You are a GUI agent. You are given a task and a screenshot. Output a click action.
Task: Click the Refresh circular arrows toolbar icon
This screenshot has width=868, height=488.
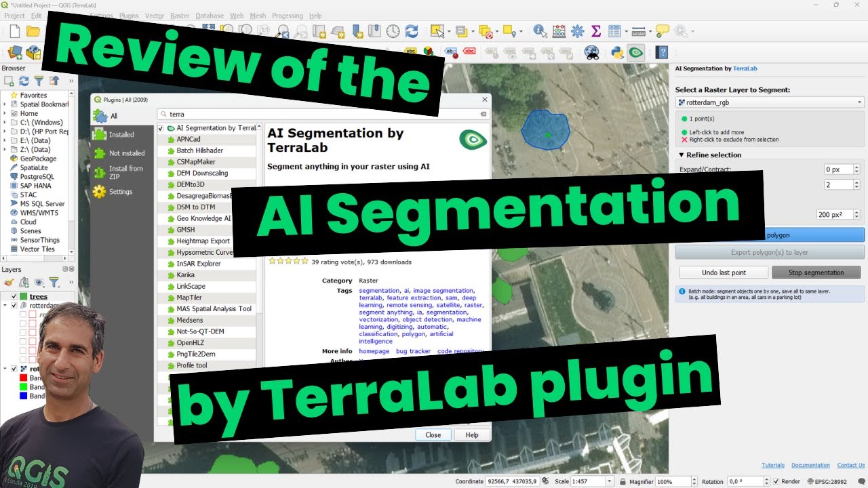tap(411, 30)
